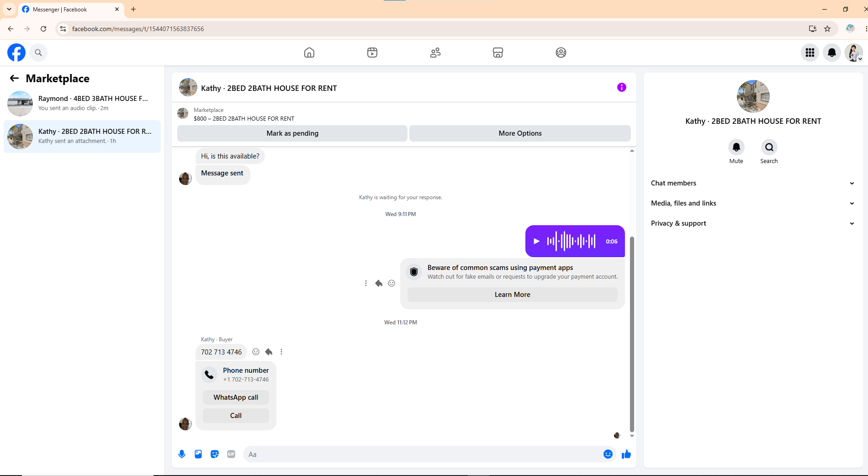Bookmark this page with star icon
This screenshot has width=868, height=476.
pyautogui.click(x=827, y=29)
